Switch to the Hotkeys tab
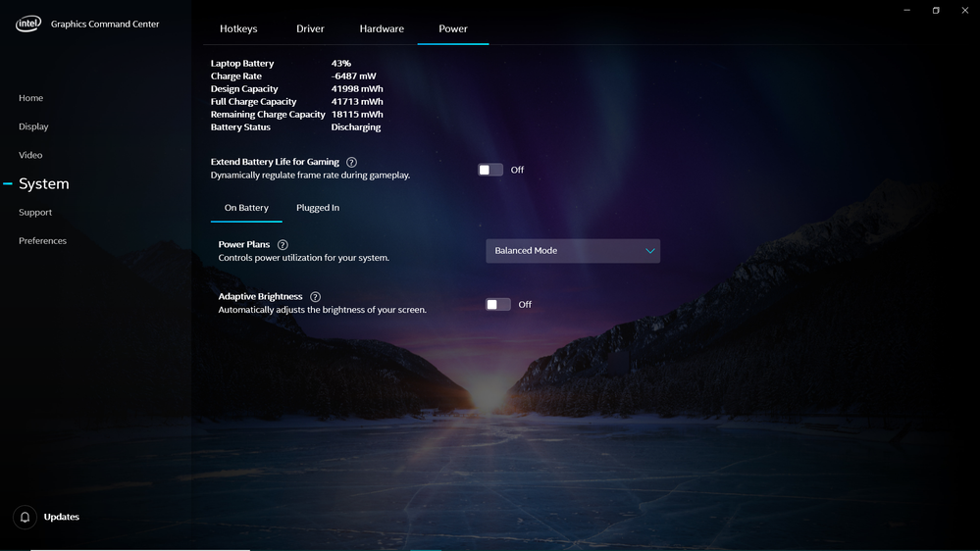Screen dimensions: 980x551 pos(238,28)
